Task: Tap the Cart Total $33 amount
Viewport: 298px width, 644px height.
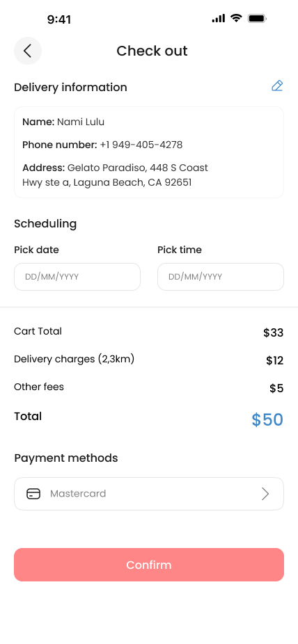Action: (x=274, y=332)
